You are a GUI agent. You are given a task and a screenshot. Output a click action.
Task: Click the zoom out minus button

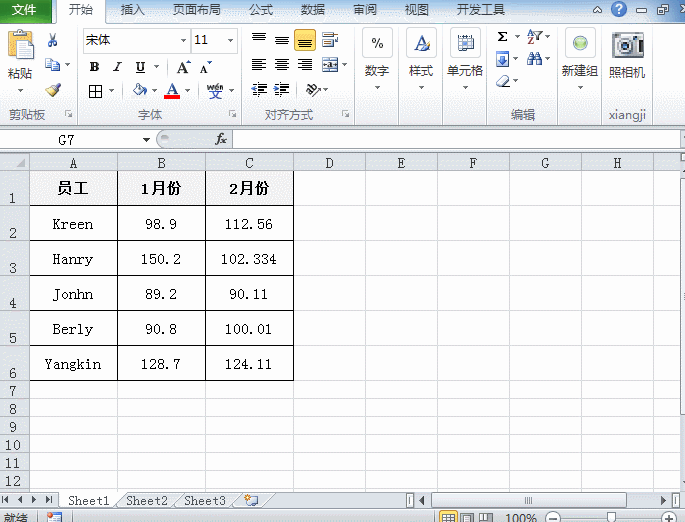[553, 518]
